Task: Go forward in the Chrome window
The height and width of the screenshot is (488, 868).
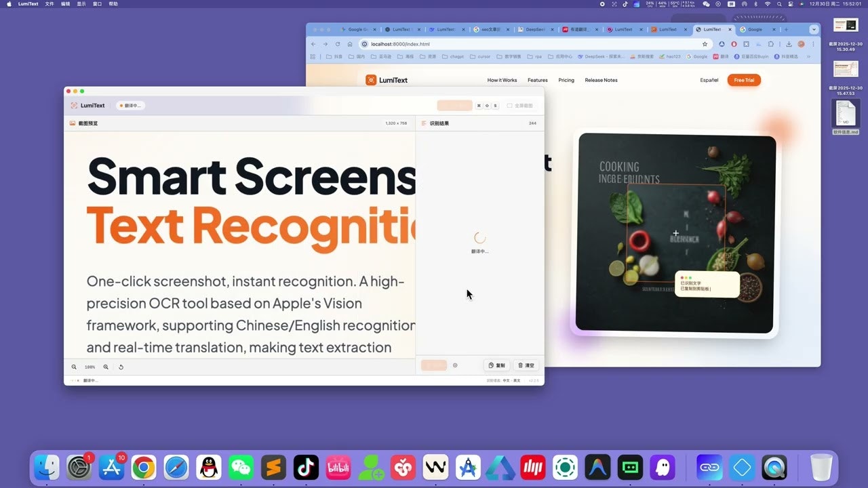Action: pos(325,44)
